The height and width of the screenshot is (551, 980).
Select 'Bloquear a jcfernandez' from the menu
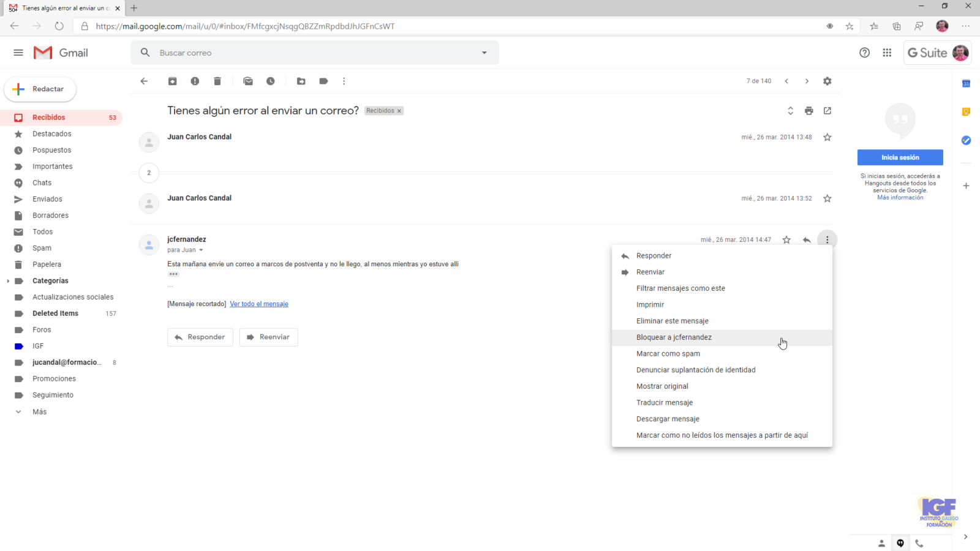coord(674,337)
